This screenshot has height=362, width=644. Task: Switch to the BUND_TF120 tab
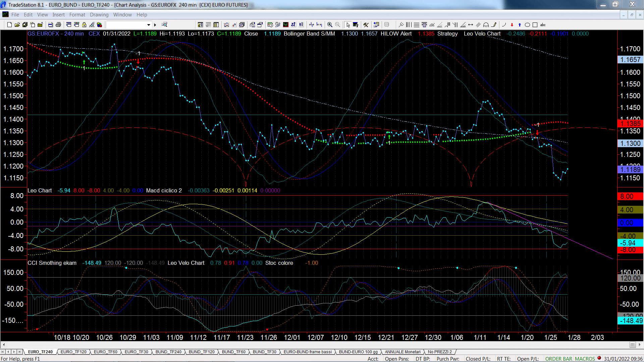click(202, 352)
